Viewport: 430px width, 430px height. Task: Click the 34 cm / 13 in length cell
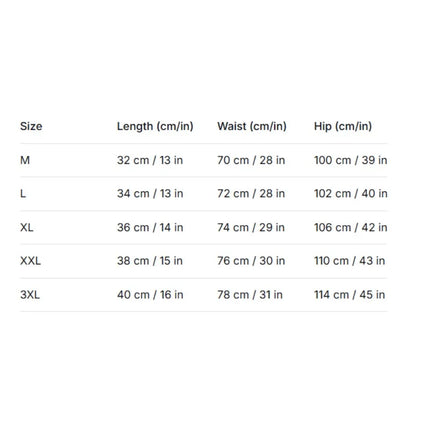[x=150, y=194]
